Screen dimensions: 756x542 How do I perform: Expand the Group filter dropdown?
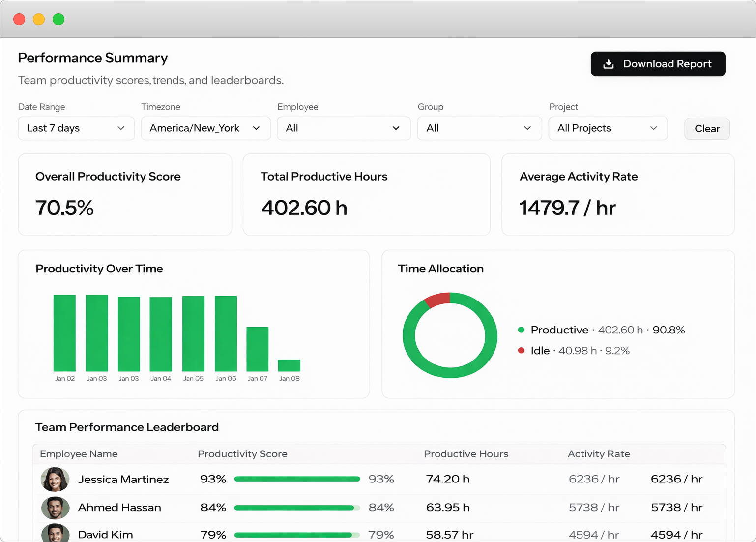click(479, 128)
